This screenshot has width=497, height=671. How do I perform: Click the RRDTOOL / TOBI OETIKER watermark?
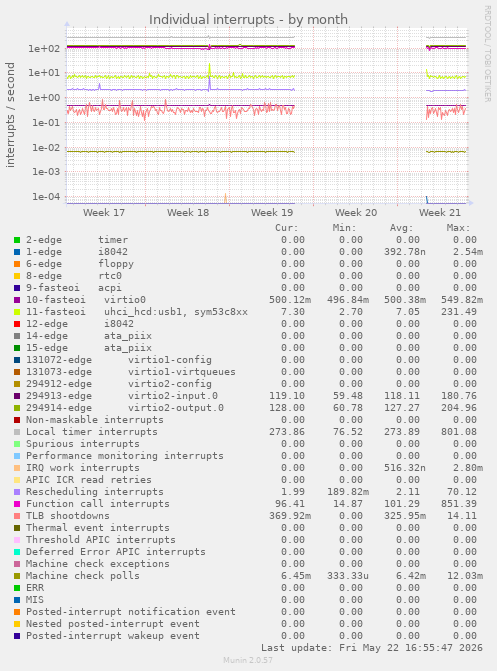(x=488, y=53)
